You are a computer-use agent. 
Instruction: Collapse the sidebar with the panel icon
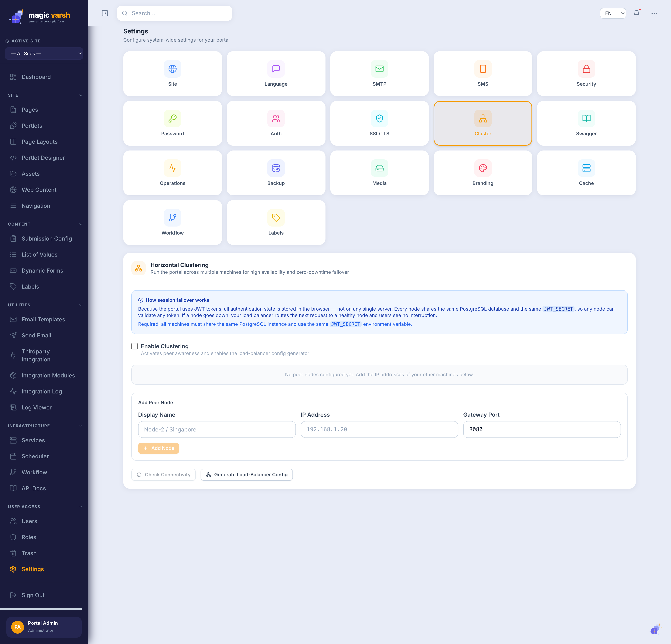click(105, 13)
